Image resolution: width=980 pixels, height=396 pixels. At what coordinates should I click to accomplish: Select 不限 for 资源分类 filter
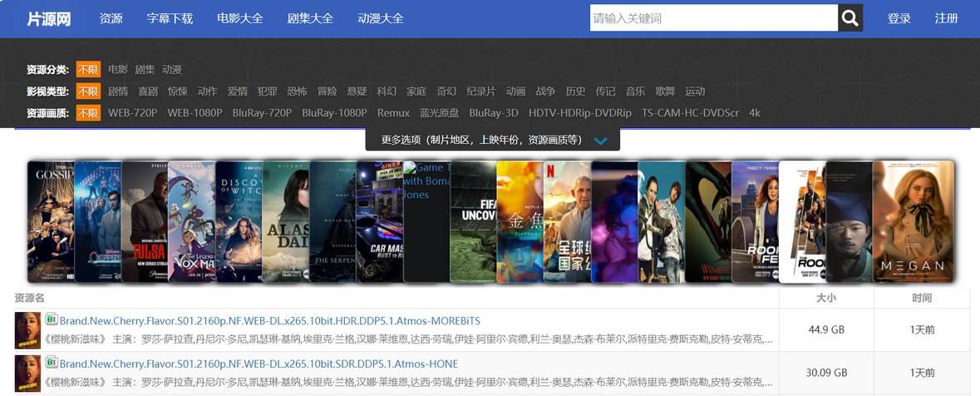pyautogui.click(x=88, y=69)
